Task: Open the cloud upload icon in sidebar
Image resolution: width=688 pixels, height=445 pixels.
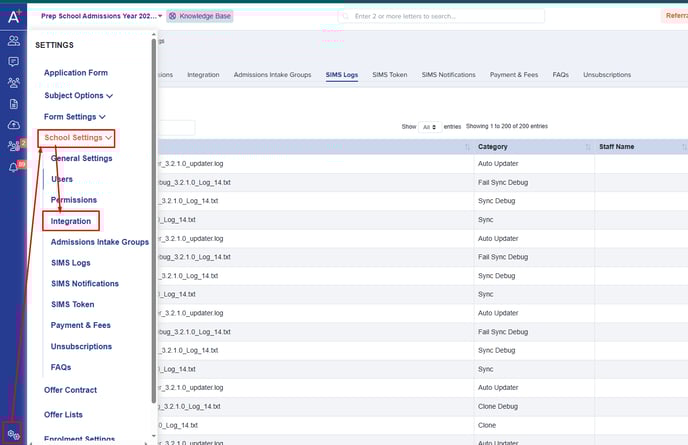Action: point(14,125)
